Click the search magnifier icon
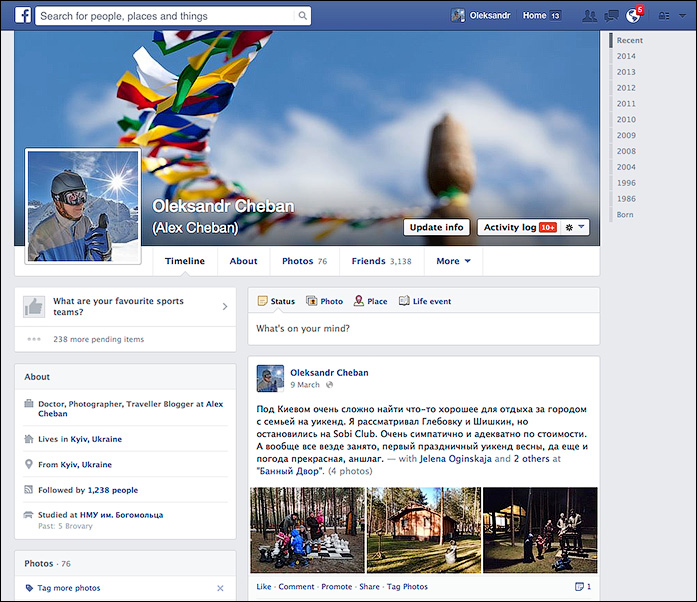This screenshot has height=602, width=697. pos(302,16)
